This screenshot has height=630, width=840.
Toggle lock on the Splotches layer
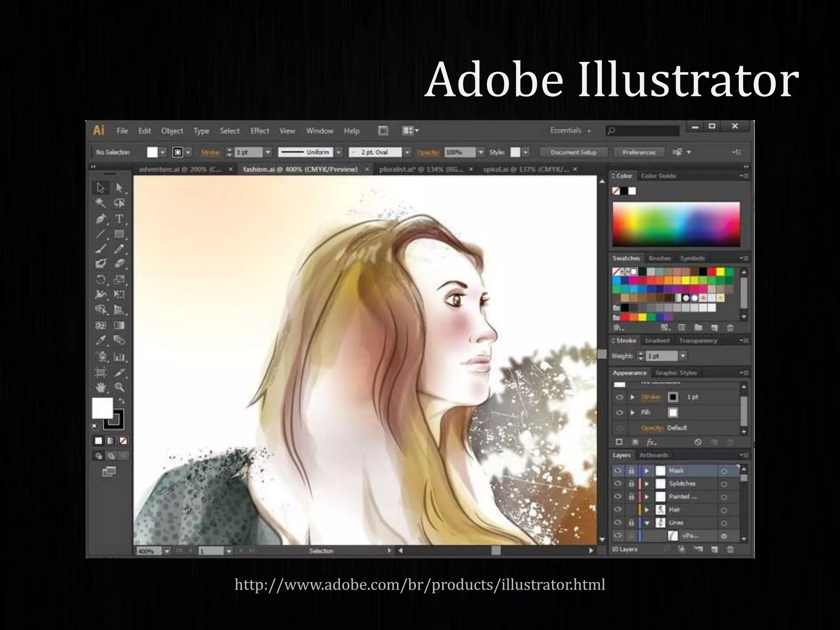pyautogui.click(x=632, y=484)
